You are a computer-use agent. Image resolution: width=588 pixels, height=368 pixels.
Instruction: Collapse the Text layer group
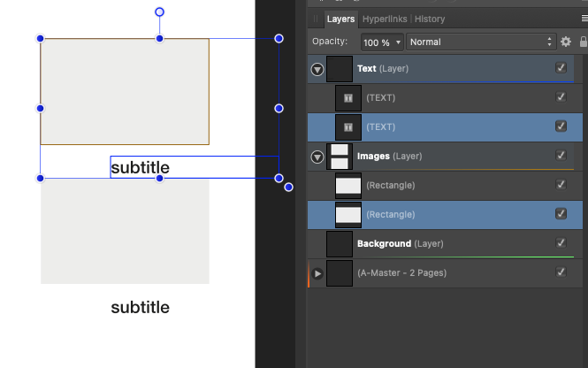(x=317, y=69)
